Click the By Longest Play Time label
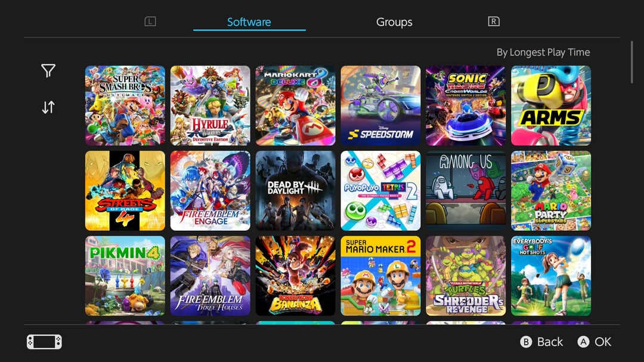The height and width of the screenshot is (362, 644). 543,52
